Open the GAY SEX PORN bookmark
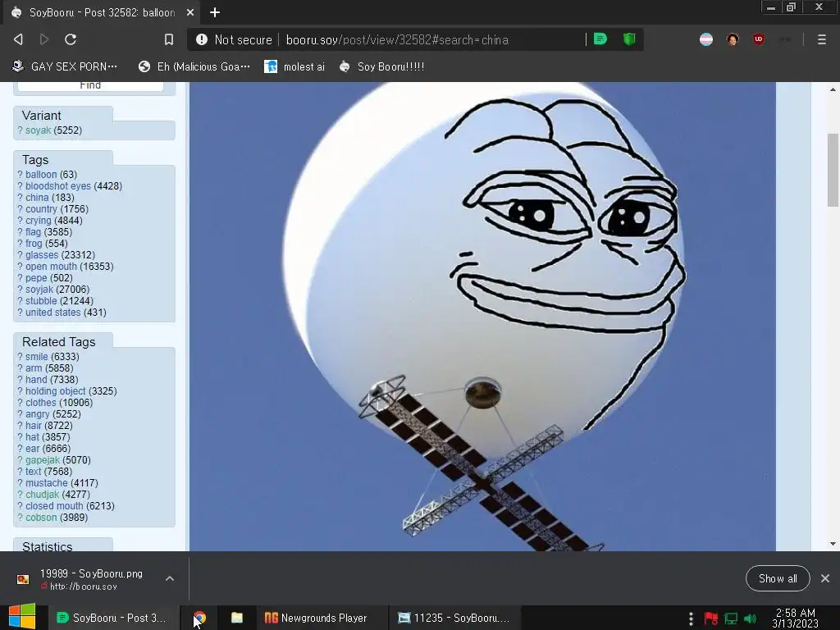840x630 pixels. coord(64,66)
